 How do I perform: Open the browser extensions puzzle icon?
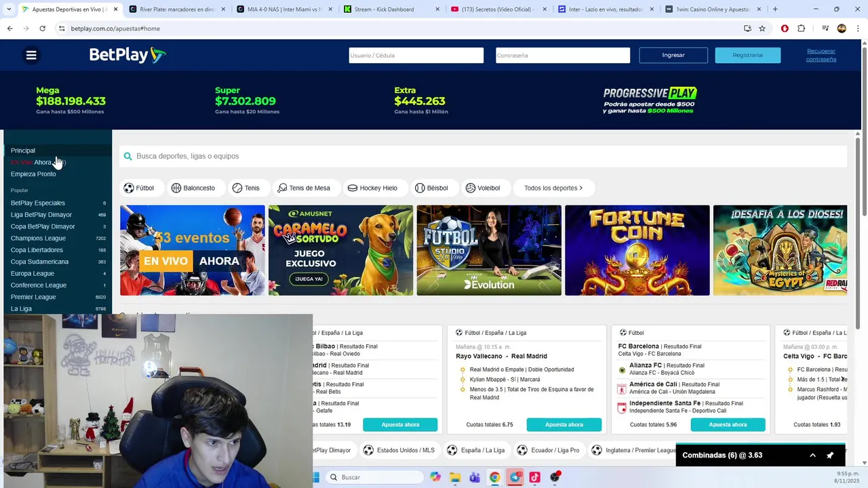click(x=802, y=28)
